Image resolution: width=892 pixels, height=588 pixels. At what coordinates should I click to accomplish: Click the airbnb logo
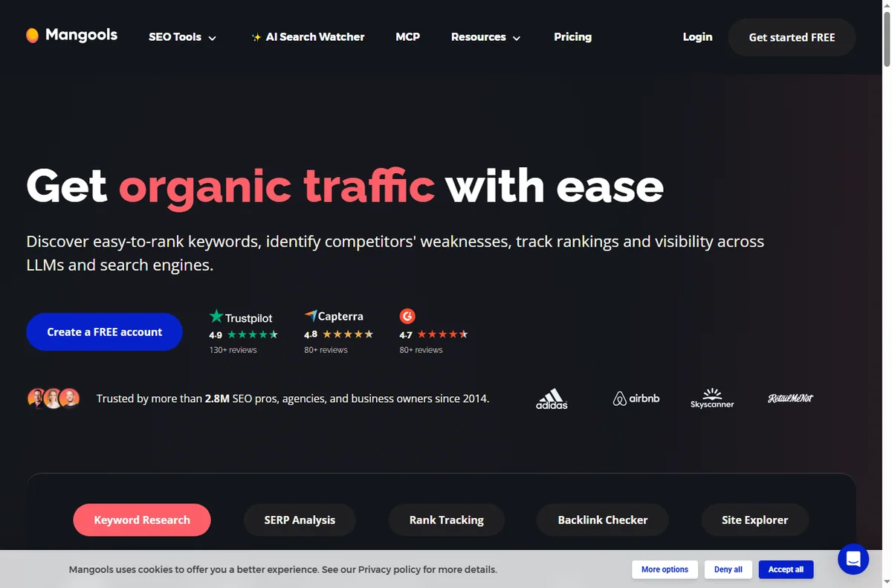[636, 399]
